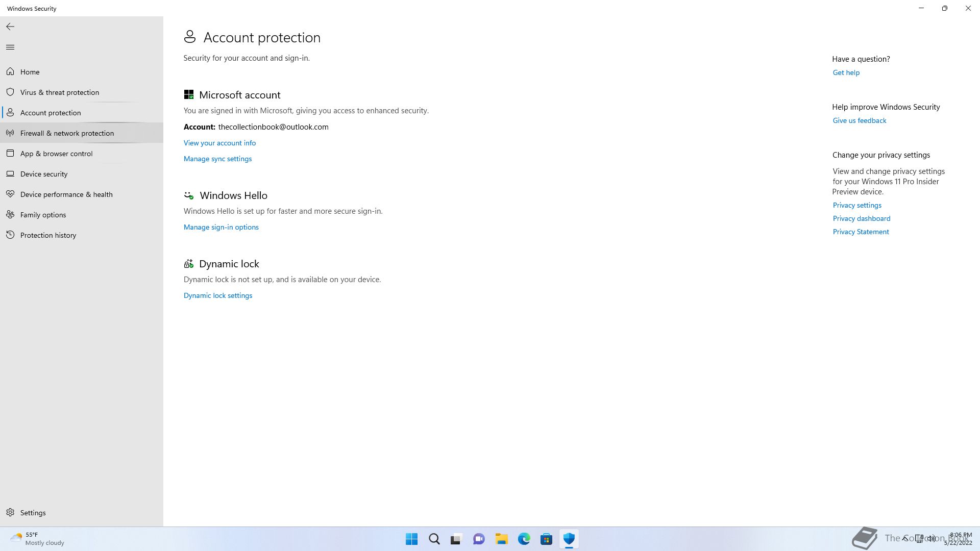Click the Account protection header person icon
The width and height of the screenshot is (980, 551).
(190, 37)
